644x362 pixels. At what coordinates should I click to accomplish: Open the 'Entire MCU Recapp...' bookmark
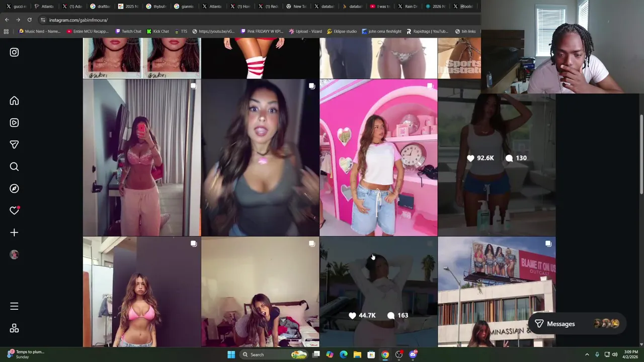pyautogui.click(x=88, y=32)
